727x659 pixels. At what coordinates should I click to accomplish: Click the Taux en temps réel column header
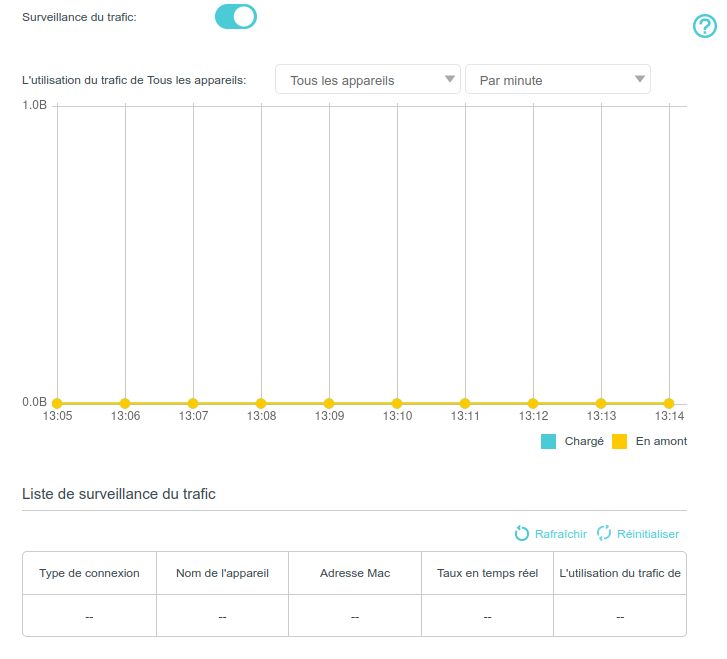pyautogui.click(x=487, y=573)
